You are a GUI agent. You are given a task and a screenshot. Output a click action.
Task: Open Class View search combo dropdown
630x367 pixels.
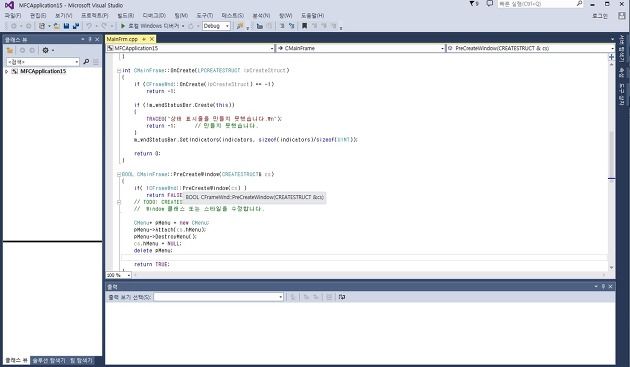coord(76,62)
